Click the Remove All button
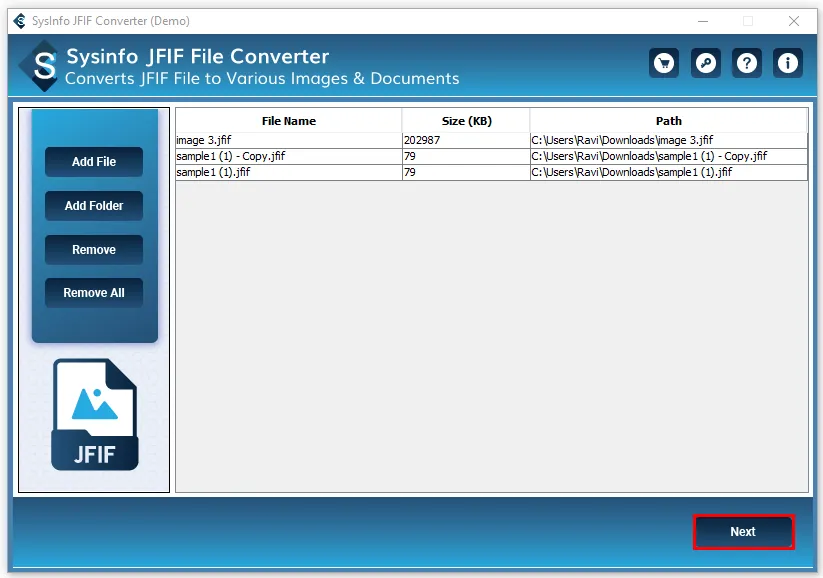 [x=94, y=293]
